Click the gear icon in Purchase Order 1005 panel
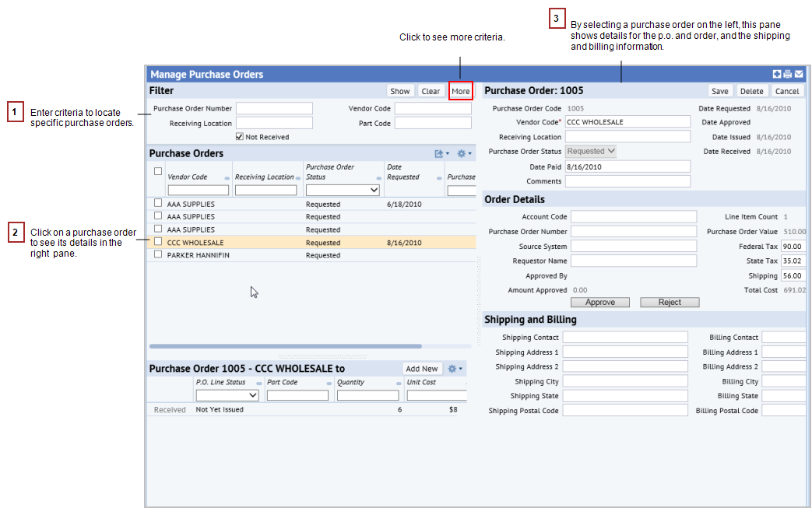 click(450, 368)
